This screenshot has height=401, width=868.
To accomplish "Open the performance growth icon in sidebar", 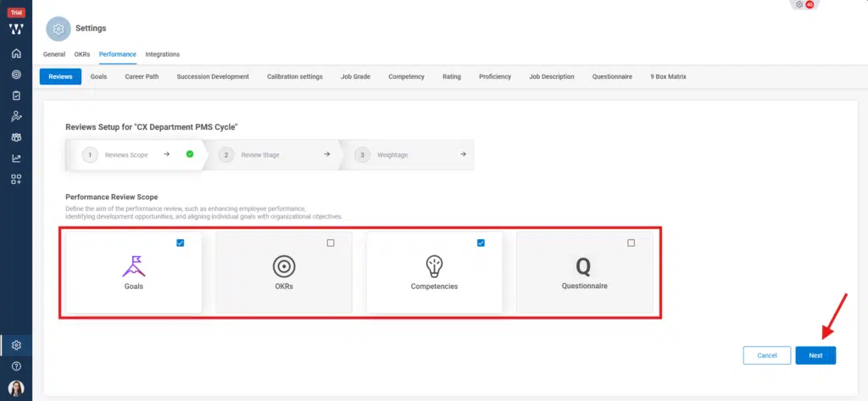I will click(x=16, y=116).
